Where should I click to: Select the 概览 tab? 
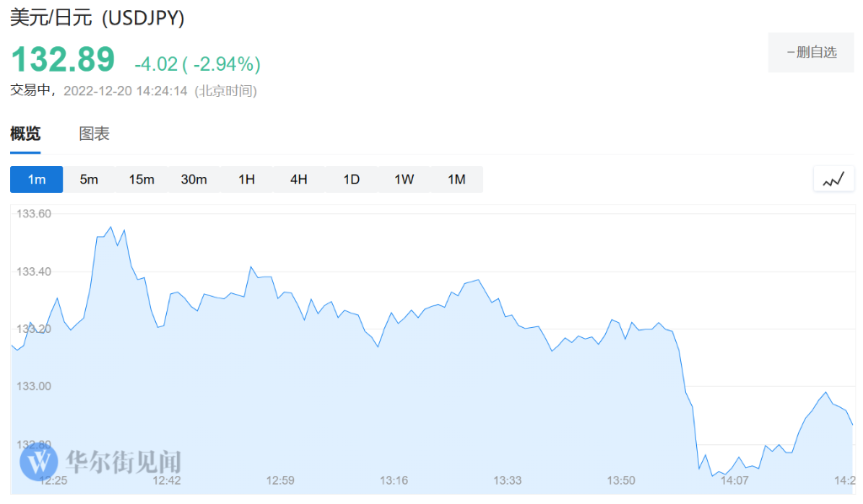click(25, 134)
